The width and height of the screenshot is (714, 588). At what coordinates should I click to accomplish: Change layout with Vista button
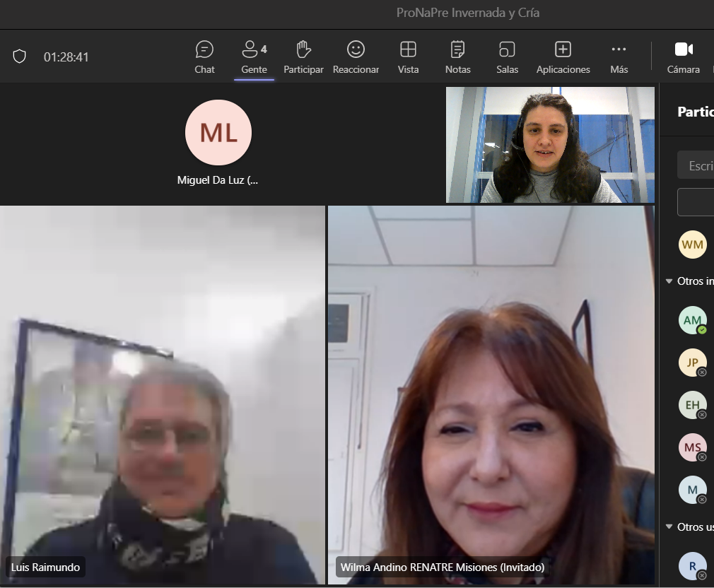point(408,57)
